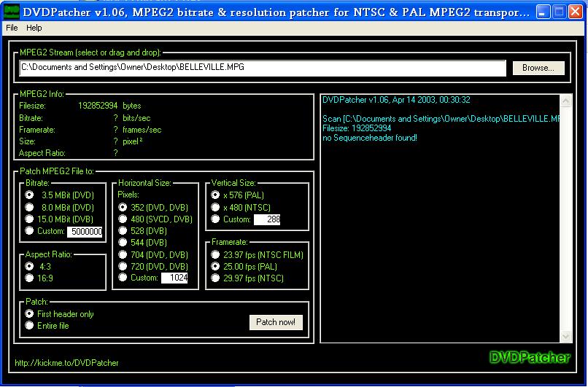Viewport: 588px width, 387px height.
Task: Open the File menu
Action: tap(12, 28)
